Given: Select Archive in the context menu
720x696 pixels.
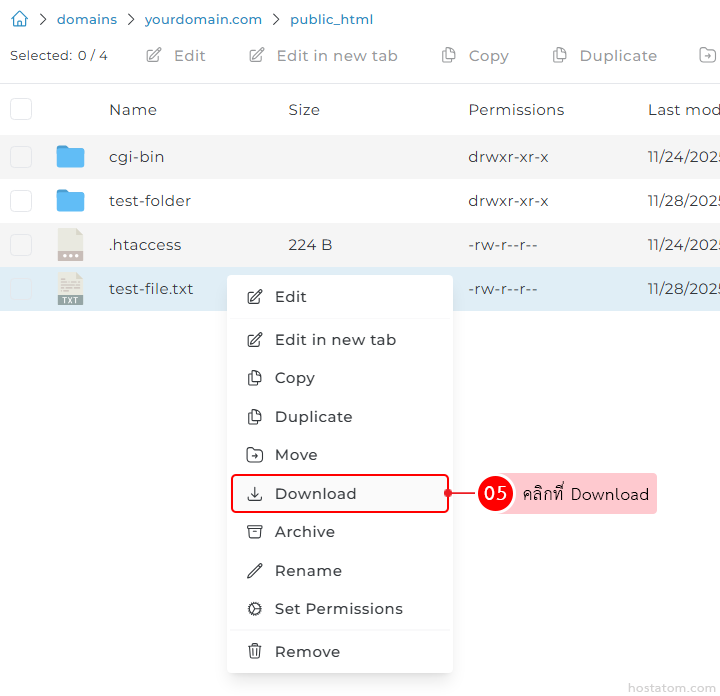Looking at the screenshot, I should (304, 532).
